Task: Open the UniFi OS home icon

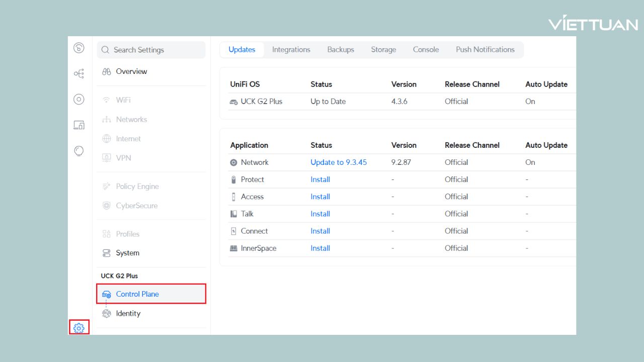Action: point(79,48)
